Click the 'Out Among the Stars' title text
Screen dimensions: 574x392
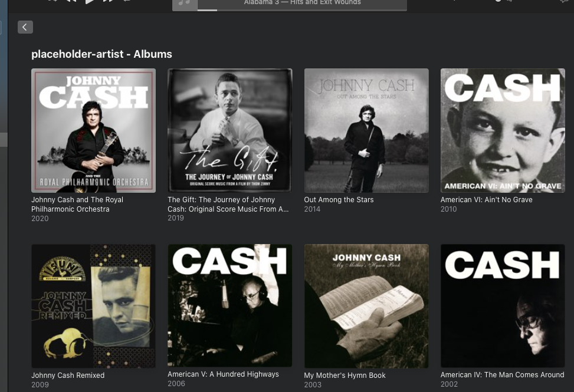pos(339,200)
